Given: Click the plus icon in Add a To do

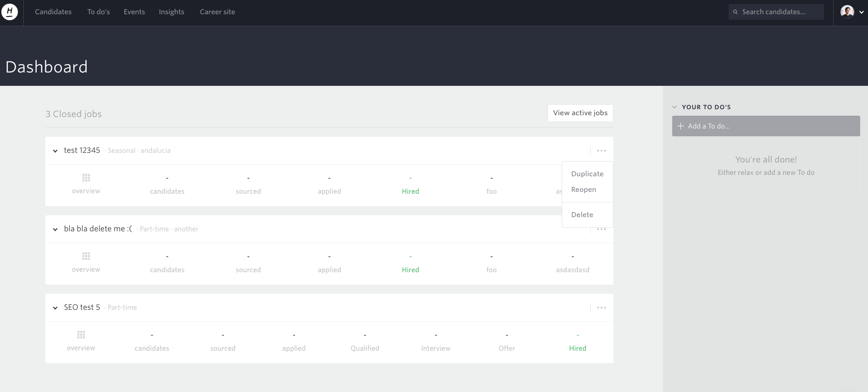Looking at the screenshot, I should pos(681,126).
